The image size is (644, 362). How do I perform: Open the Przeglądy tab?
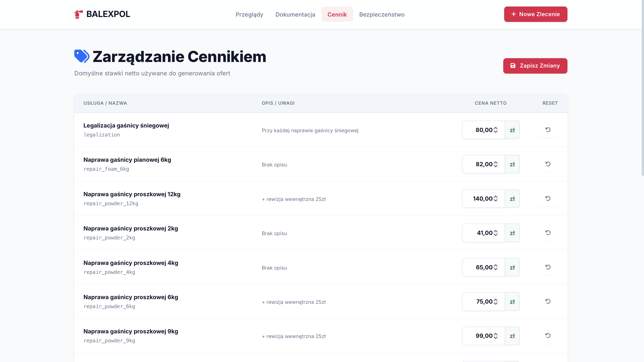(249, 15)
